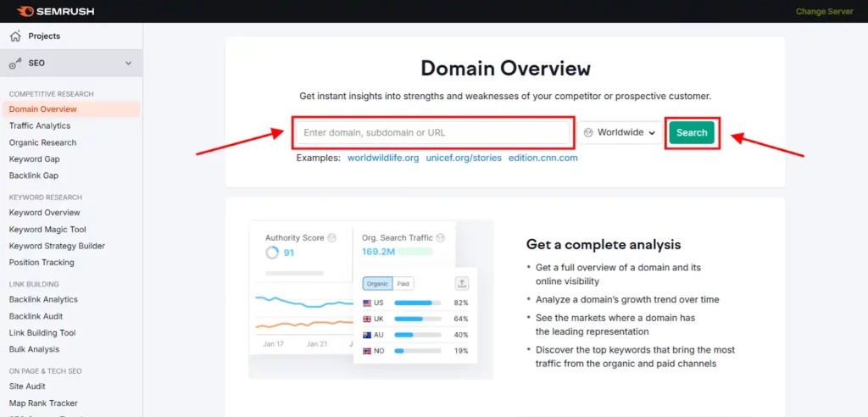Click Authority Score info icon
The height and width of the screenshot is (417, 868).
tap(332, 238)
